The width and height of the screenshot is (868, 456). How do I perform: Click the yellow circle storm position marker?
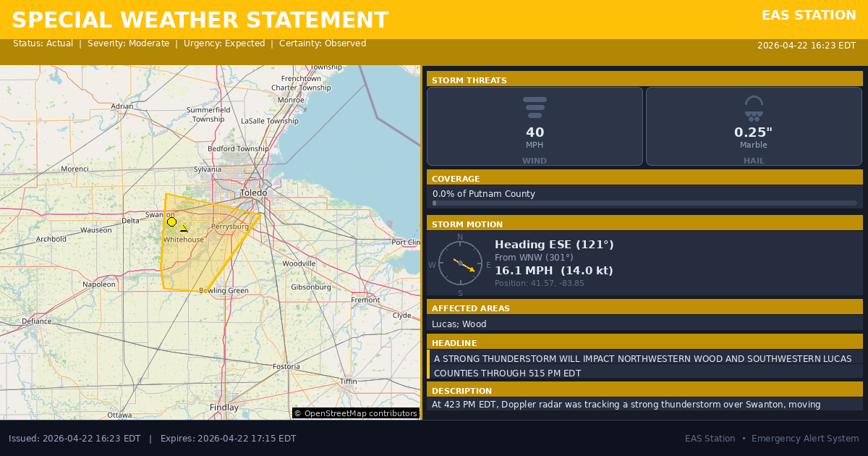tap(171, 221)
